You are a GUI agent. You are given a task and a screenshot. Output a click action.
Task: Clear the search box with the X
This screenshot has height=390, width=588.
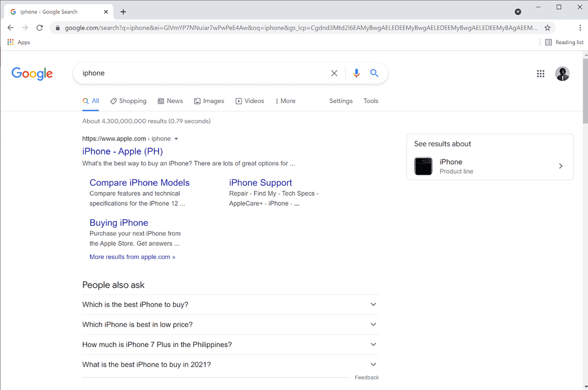334,73
